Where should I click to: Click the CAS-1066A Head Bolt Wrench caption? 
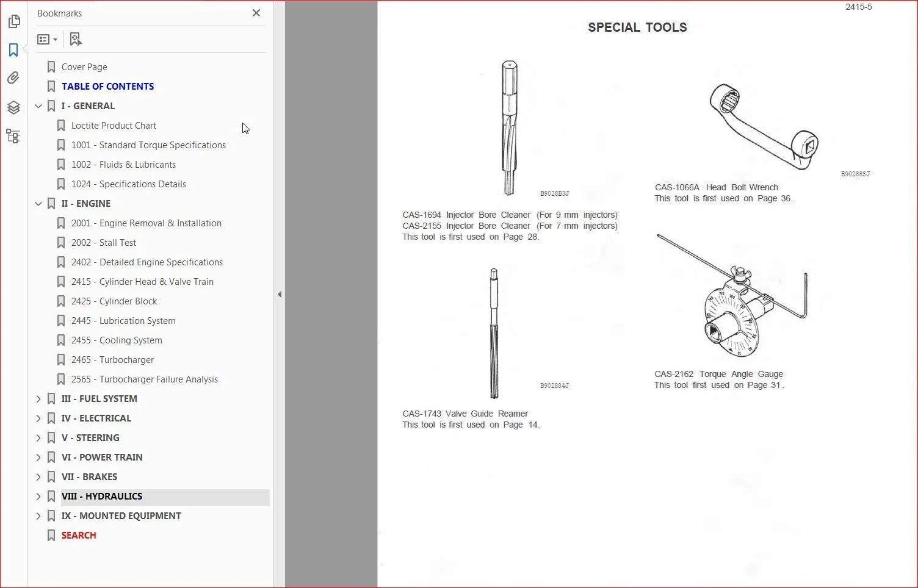(717, 187)
